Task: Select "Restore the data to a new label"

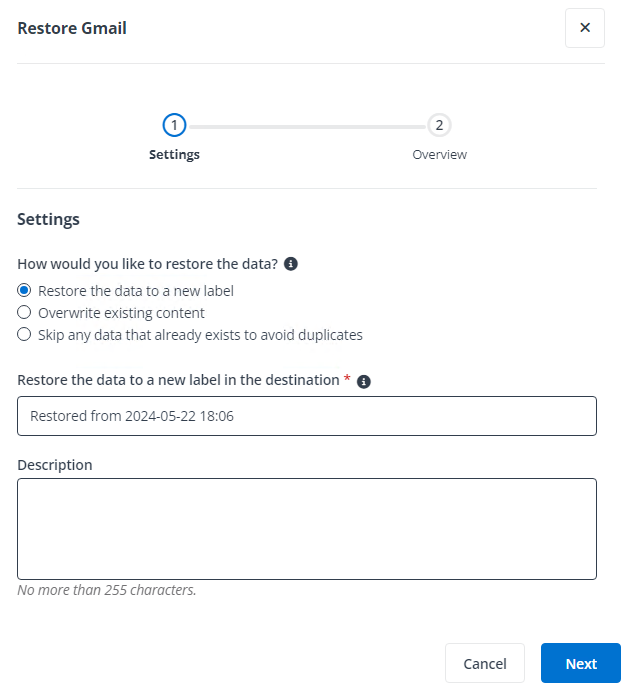Action: pyautogui.click(x=25, y=291)
